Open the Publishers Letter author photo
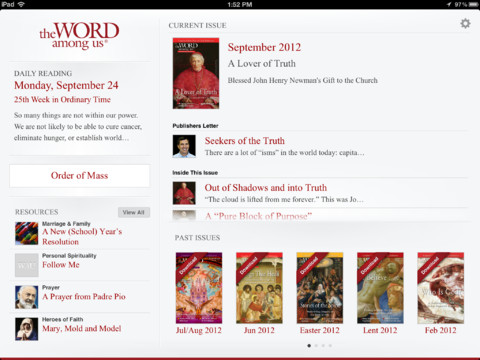This screenshot has width=480, height=360. (x=184, y=146)
